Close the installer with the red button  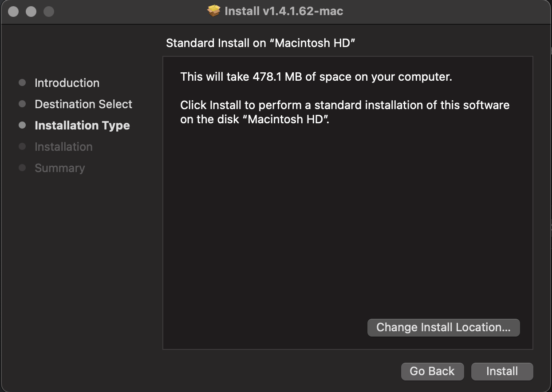point(13,12)
